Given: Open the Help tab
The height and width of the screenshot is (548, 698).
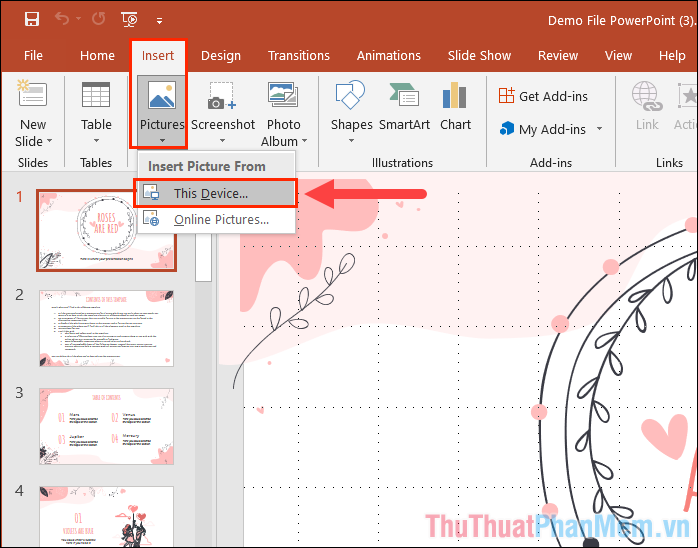Looking at the screenshot, I should tap(672, 55).
